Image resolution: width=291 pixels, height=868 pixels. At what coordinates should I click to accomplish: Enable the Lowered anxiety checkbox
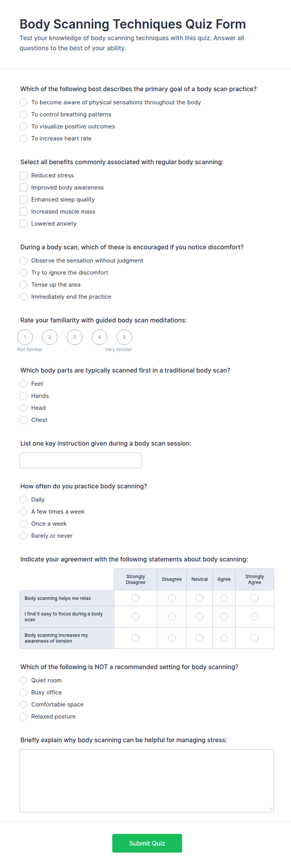click(x=23, y=224)
